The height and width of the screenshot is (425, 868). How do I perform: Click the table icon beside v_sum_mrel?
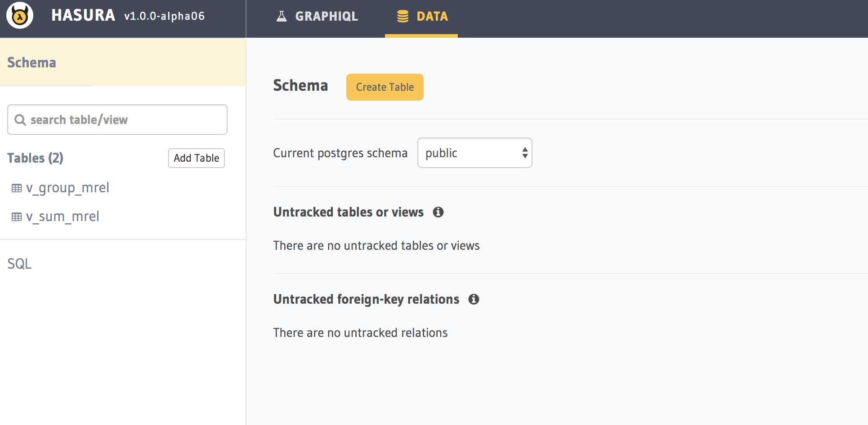click(17, 217)
